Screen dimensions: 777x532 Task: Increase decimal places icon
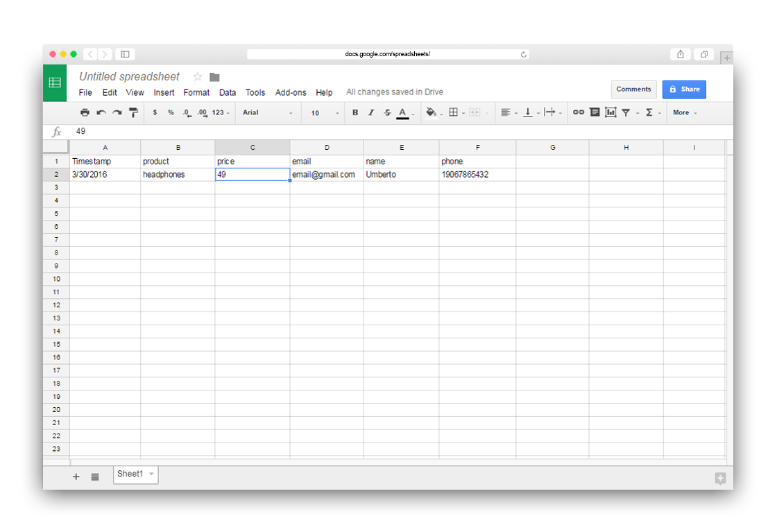click(x=202, y=113)
